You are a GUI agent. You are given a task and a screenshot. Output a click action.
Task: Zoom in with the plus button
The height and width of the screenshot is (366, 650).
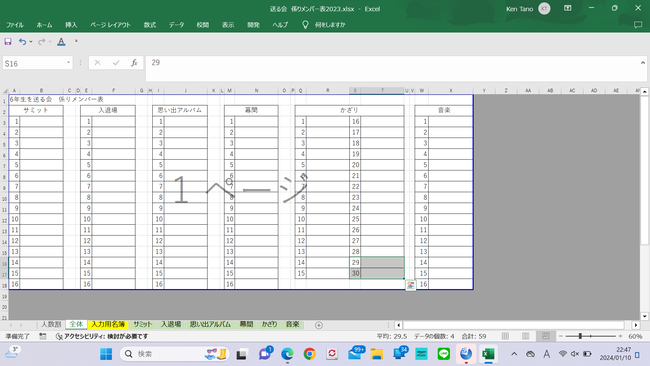point(620,336)
